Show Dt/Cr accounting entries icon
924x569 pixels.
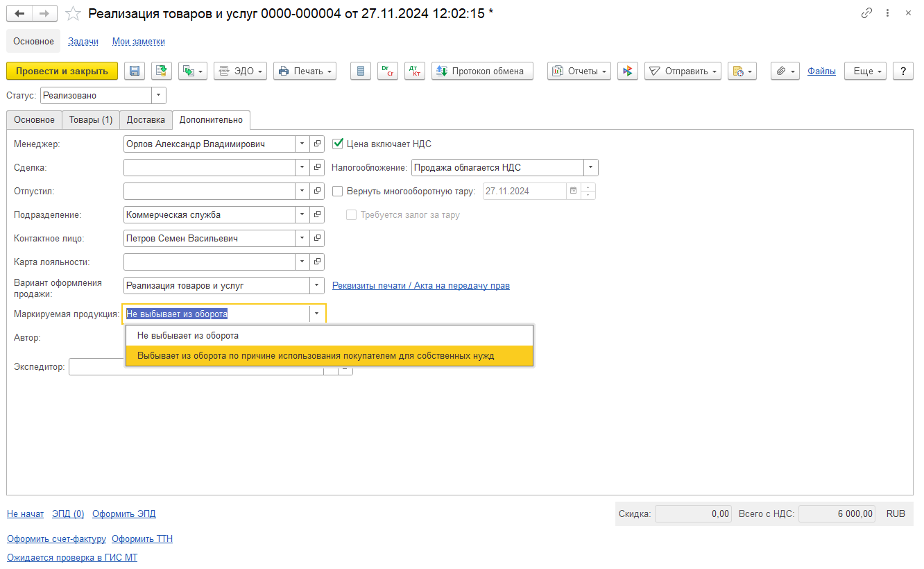tap(388, 71)
